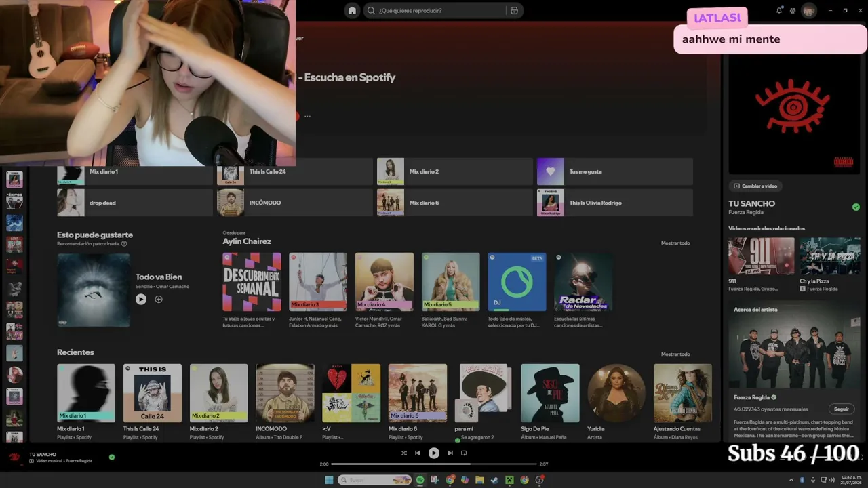Open 'Ch y la Pizza' related music video
The image size is (868, 488).
(x=831, y=256)
